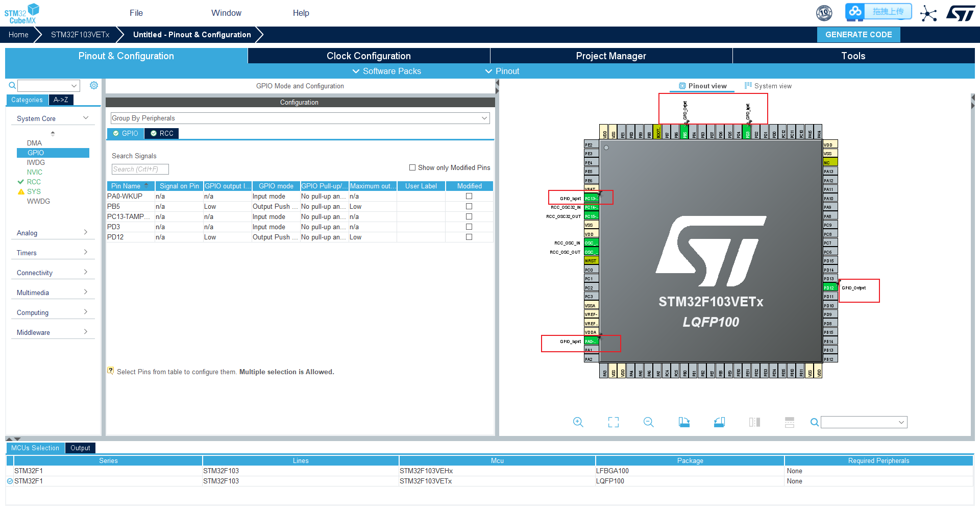Screen dimensions: 980x511
Task: Check the Modified box for pin PB5
Action: point(469,206)
